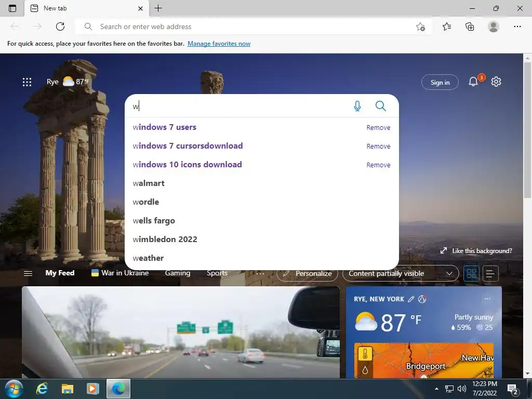Screen dimensions: 532x399
Task: Open the tab actions menu icon
Action: (12, 8)
